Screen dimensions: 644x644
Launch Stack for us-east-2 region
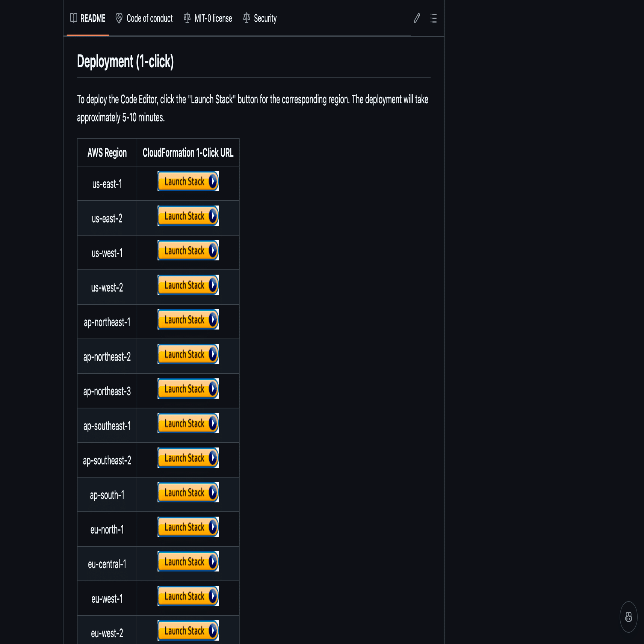pos(188,216)
